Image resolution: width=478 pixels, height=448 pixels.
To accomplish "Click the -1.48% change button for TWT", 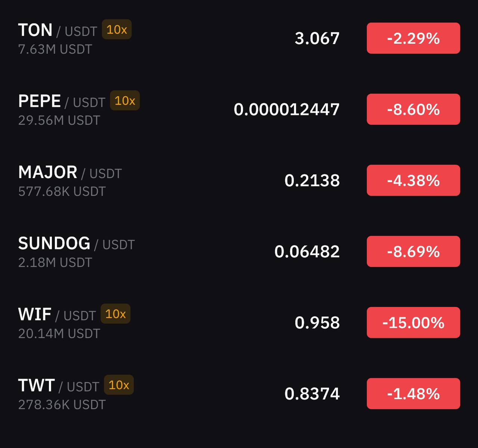I will coord(413,393).
